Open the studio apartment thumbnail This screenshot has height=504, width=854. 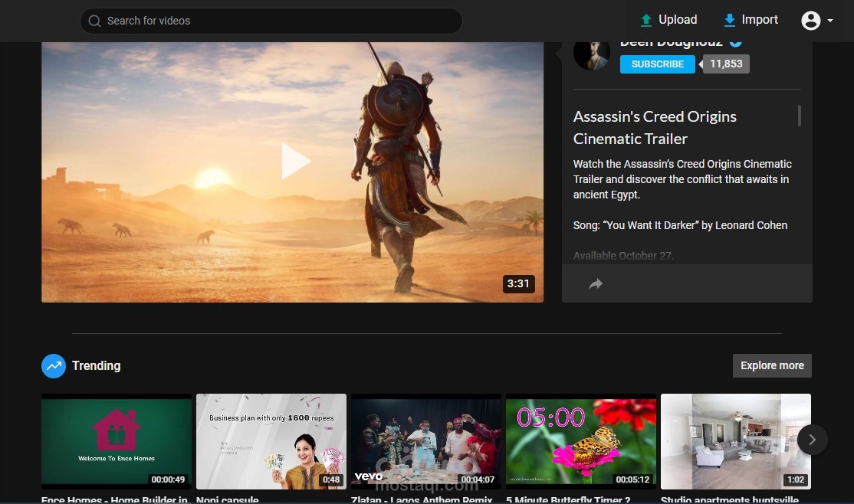click(x=735, y=441)
